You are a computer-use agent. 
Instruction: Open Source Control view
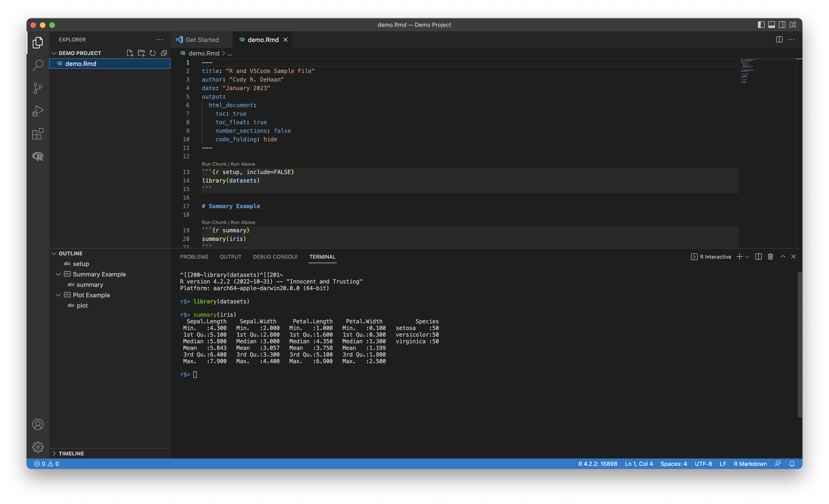tap(38, 88)
